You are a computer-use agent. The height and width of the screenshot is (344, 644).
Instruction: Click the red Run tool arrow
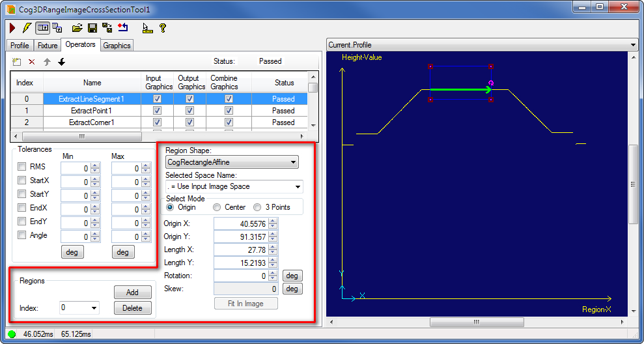pos(12,28)
